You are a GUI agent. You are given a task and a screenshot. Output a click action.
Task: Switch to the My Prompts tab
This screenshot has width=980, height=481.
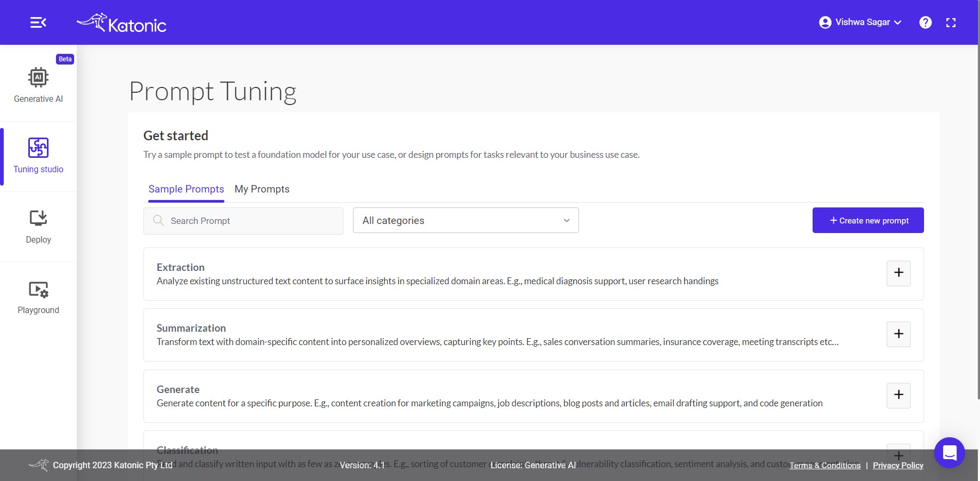tap(262, 189)
